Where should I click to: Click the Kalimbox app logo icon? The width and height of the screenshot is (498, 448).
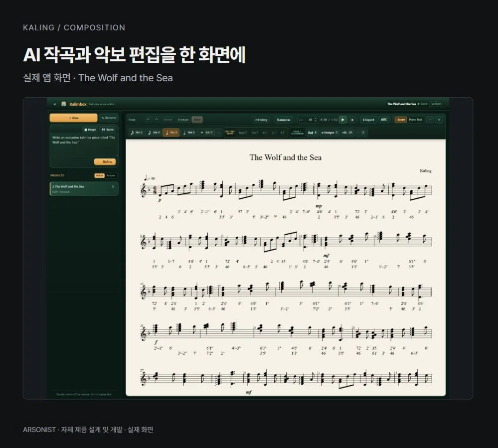point(63,104)
